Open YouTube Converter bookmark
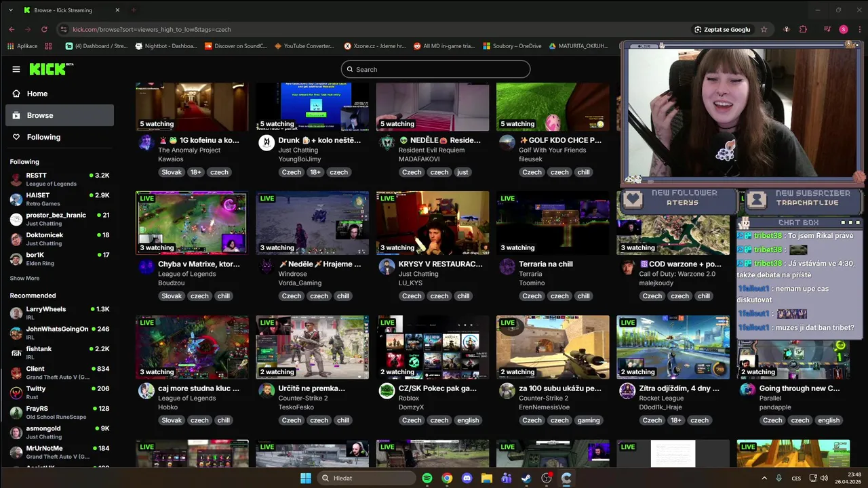The width and height of the screenshot is (868, 488). click(x=304, y=46)
